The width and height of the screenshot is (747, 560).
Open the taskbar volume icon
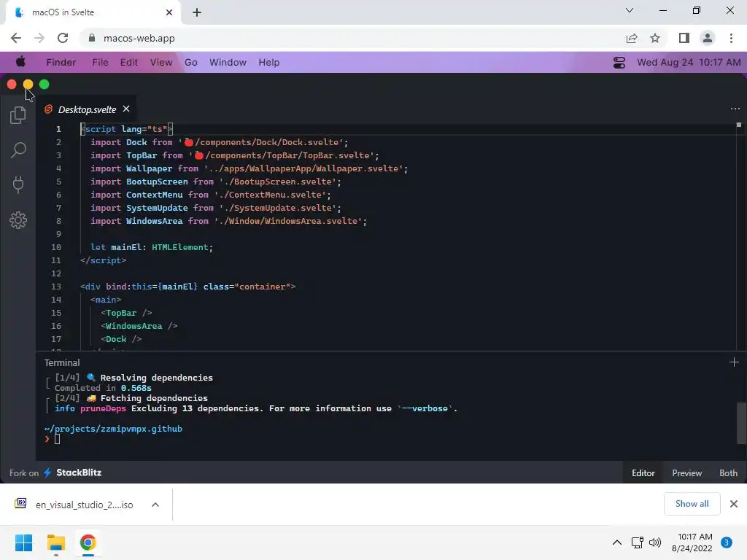point(655,542)
